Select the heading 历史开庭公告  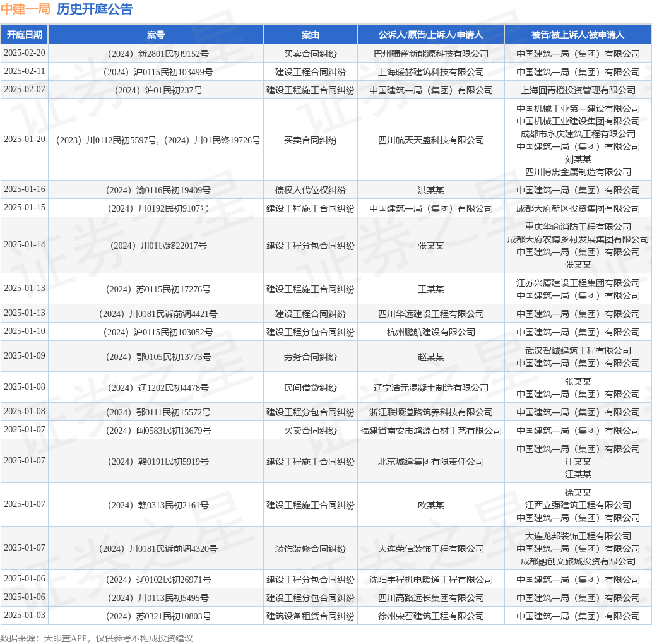coord(95,9)
